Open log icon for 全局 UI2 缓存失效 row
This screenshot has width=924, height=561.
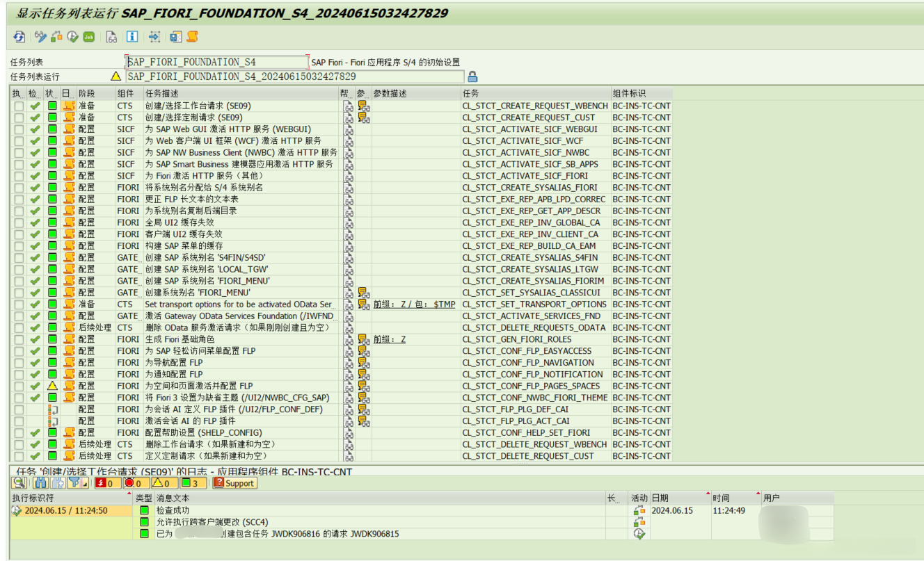coord(68,222)
